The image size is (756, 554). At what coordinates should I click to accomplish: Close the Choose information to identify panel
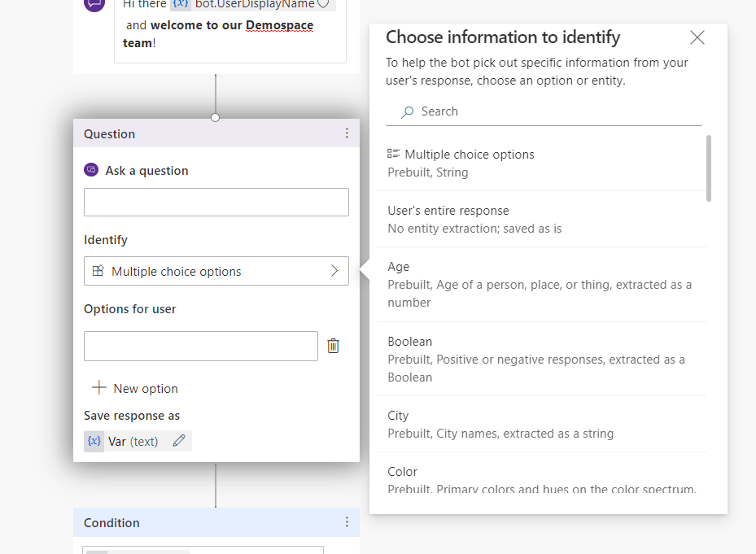click(697, 37)
